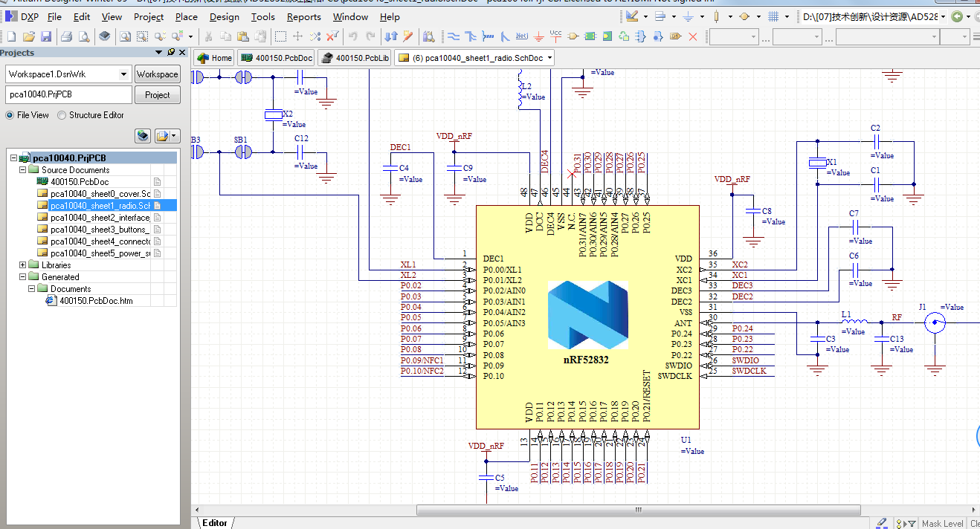Switch to the 400150.PcbLib tab

355,58
